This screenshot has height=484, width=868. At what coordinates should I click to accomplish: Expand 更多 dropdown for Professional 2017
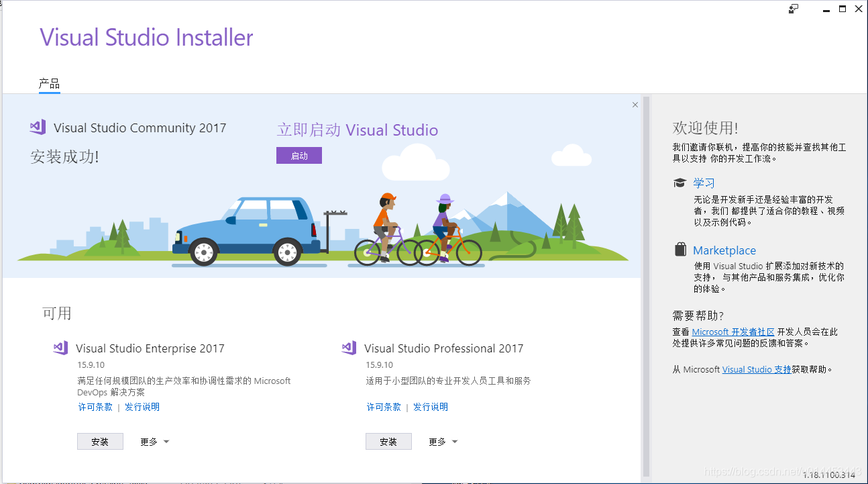443,442
